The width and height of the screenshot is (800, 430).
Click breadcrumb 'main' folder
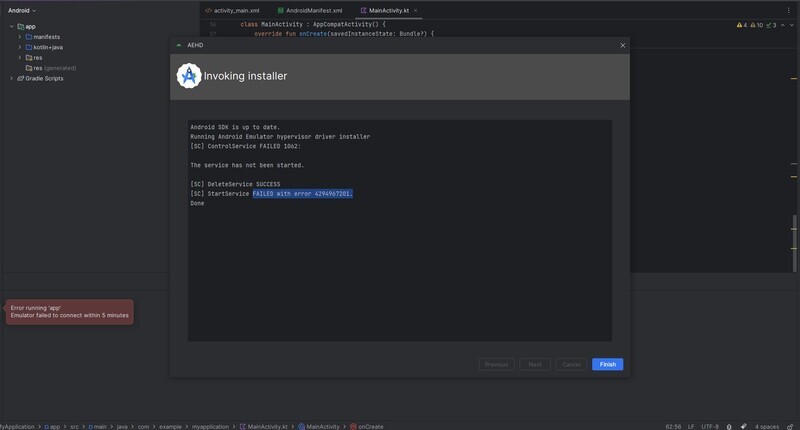pos(97,426)
